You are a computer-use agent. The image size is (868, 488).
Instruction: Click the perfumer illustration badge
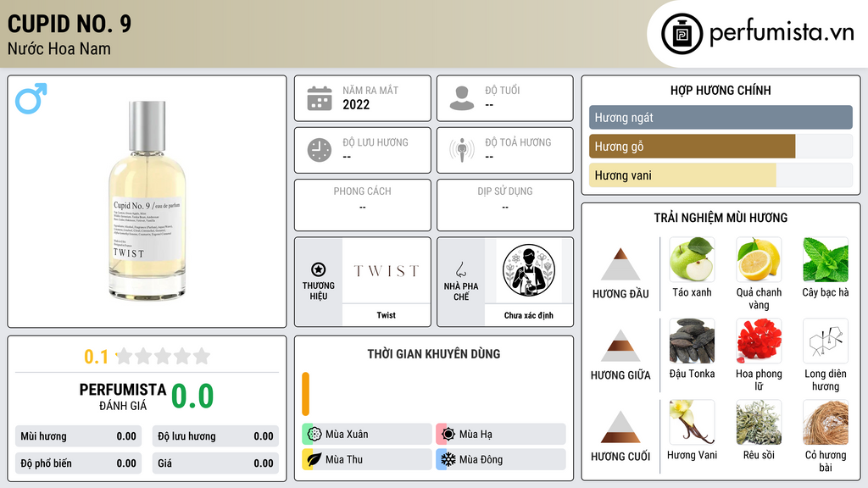529,270
